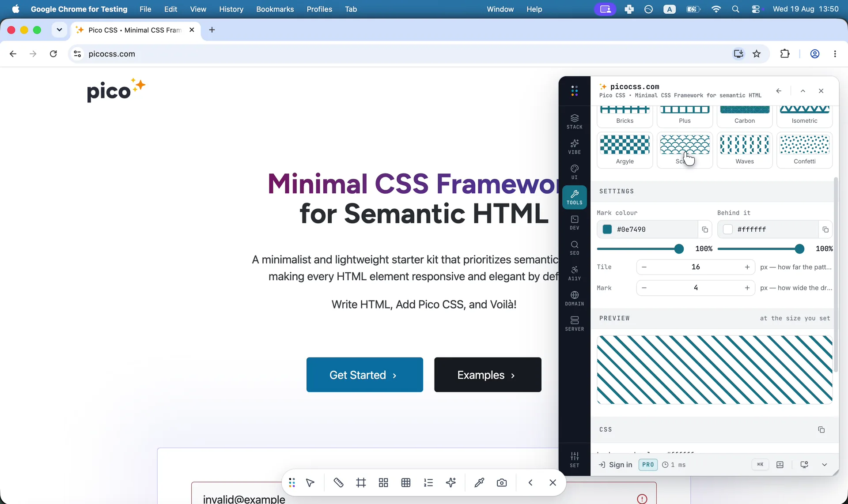Go back in the extension panel
This screenshot has width=848, height=504.
coord(779,91)
